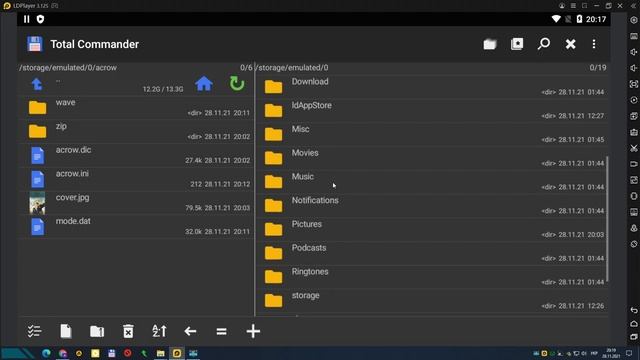Open the storage folder
Screen dimensions: 640x360
pyautogui.click(x=432, y=300)
